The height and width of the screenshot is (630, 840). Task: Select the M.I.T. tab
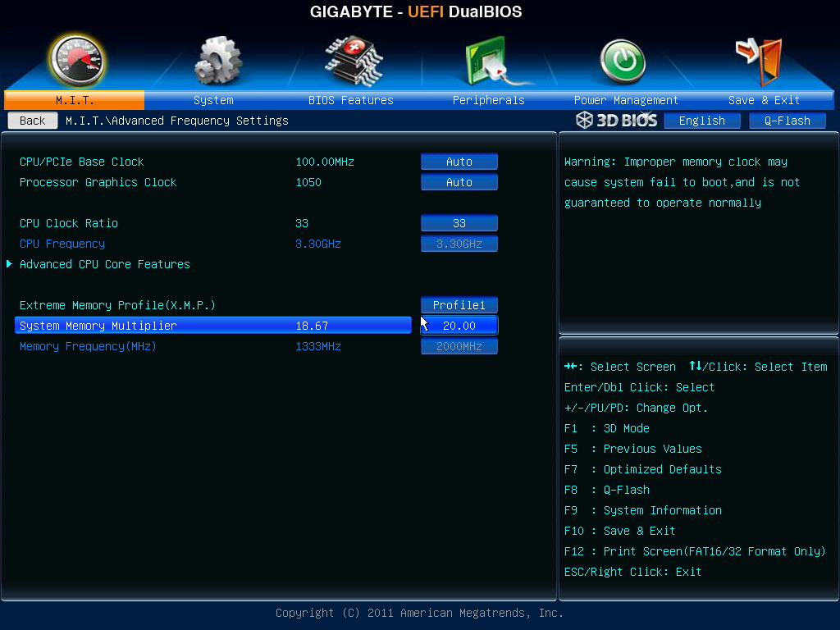[75, 100]
